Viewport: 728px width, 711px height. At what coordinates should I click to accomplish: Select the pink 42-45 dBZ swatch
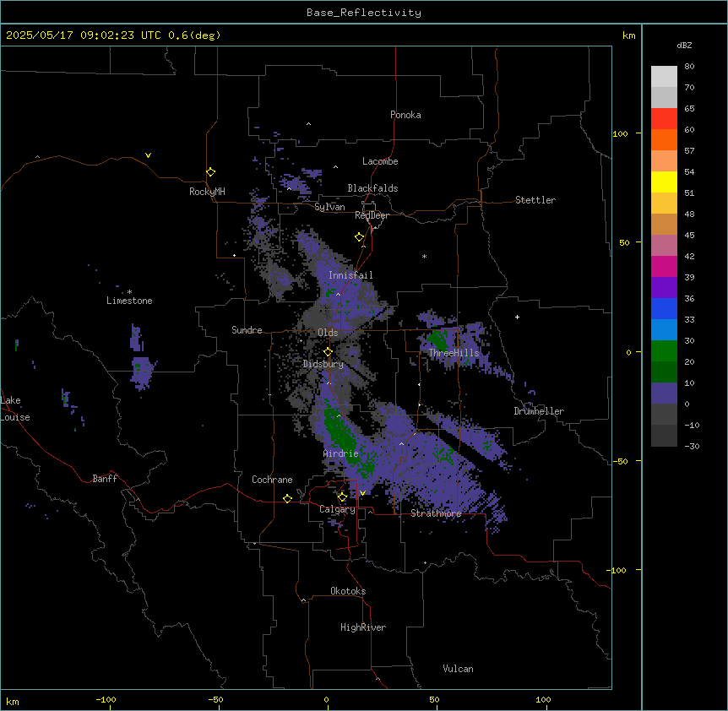pyautogui.click(x=664, y=246)
